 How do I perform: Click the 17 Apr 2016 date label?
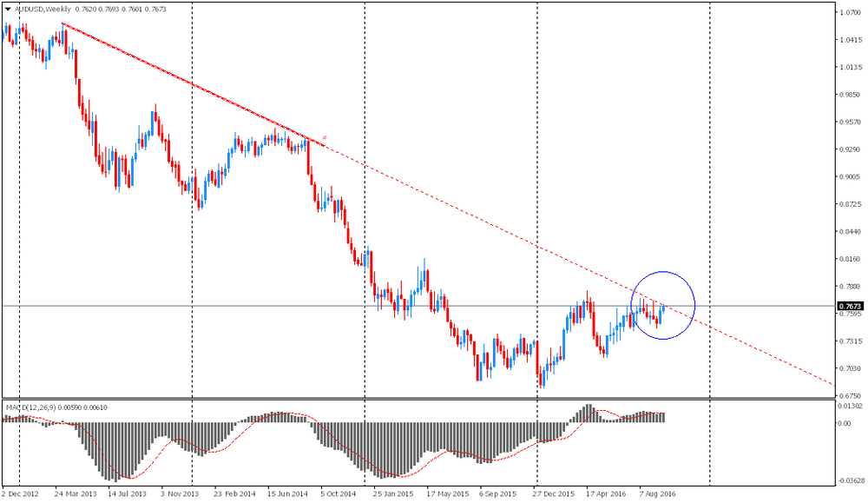pos(606,493)
